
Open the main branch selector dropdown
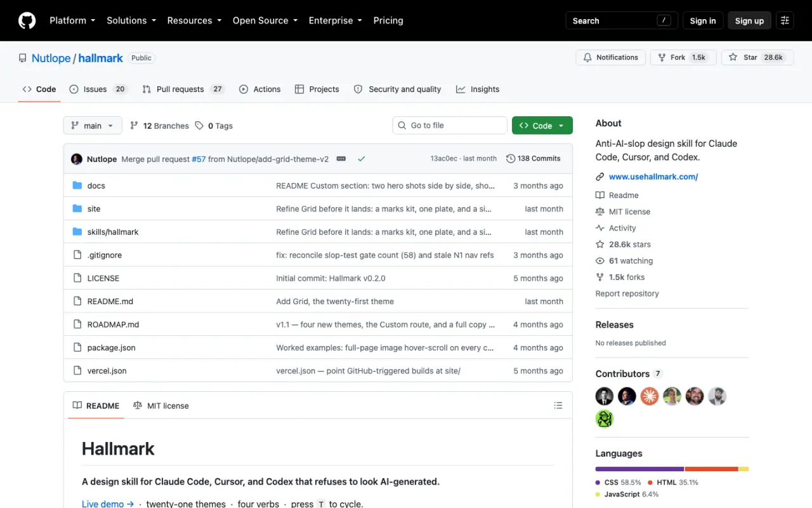point(93,126)
